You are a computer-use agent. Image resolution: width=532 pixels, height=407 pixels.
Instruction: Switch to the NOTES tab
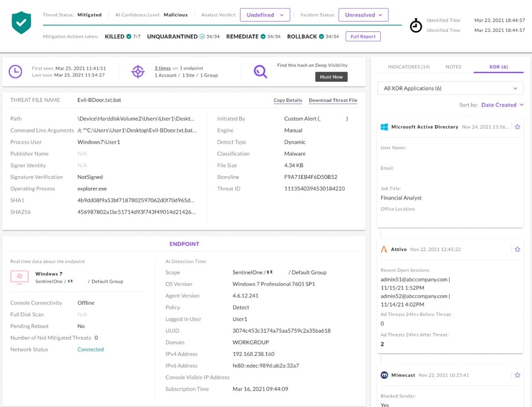click(x=453, y=67)
